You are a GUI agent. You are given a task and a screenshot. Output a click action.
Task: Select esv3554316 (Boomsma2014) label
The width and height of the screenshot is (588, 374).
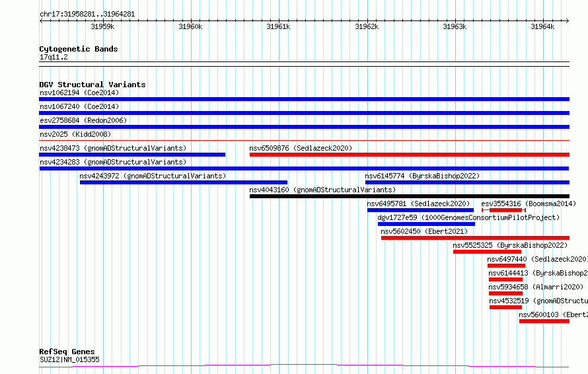coord(529,204)
